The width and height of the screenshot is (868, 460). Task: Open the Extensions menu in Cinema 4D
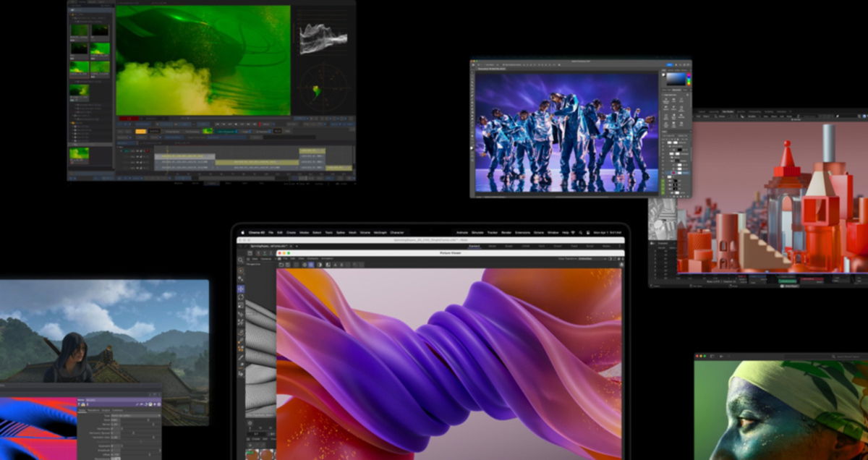(522, 232)
